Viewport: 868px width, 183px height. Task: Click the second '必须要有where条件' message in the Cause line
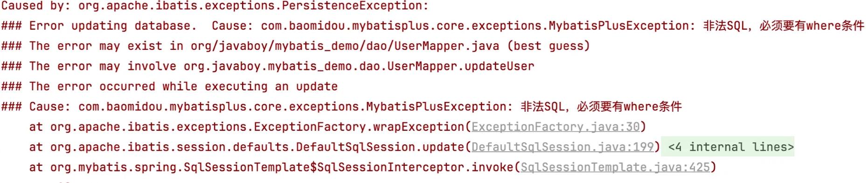629,107
